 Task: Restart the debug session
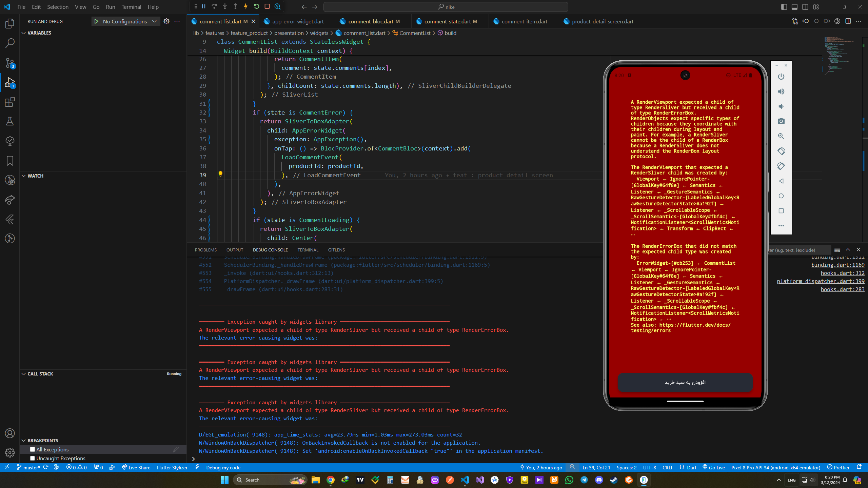click(257, 6)
